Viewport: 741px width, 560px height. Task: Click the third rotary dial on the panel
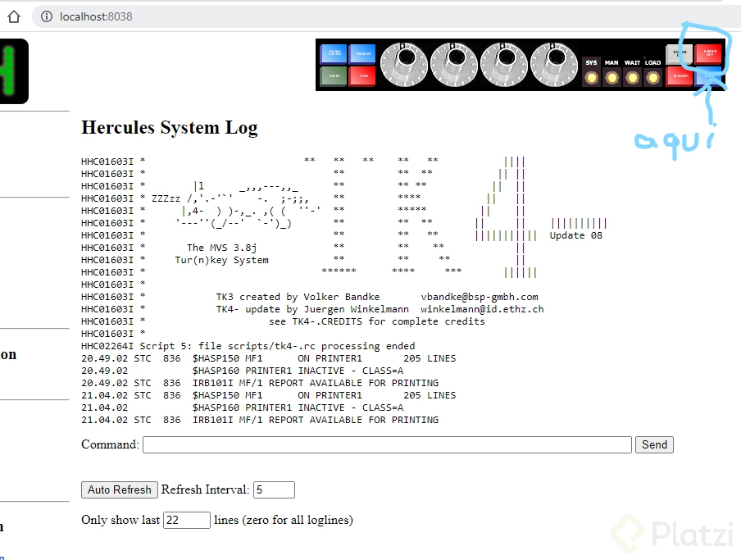tap(504, 65)
